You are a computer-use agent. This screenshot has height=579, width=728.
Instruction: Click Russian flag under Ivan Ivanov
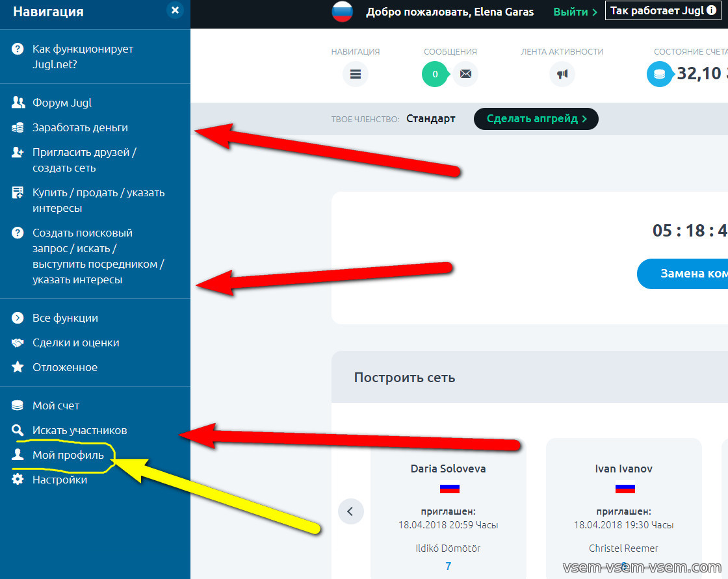[625, 488]
